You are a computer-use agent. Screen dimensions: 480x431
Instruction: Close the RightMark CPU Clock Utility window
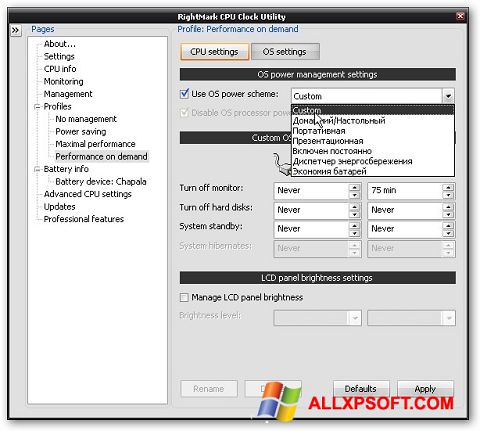[460, 16]
